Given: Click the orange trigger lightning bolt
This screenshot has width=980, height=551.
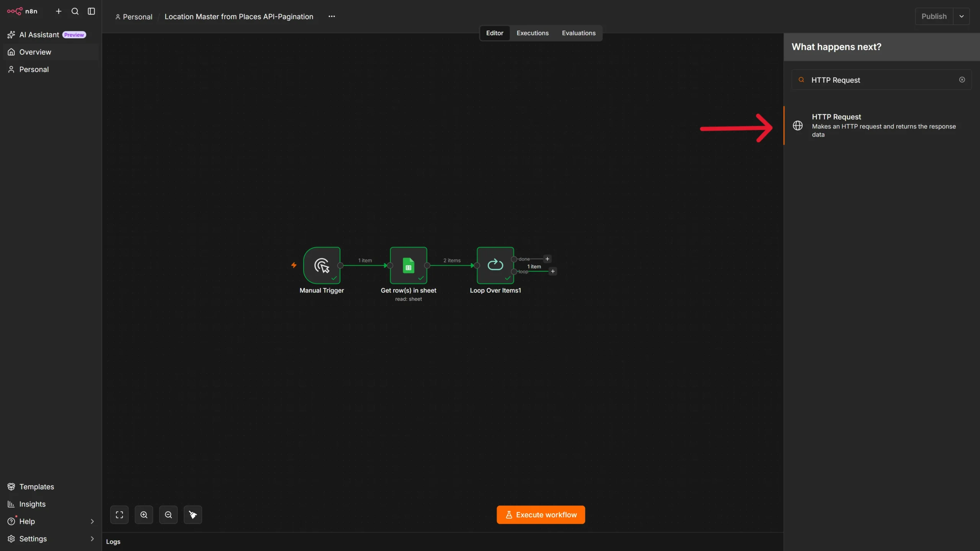Looking at the screenshot, I should (x=294, y=265).
